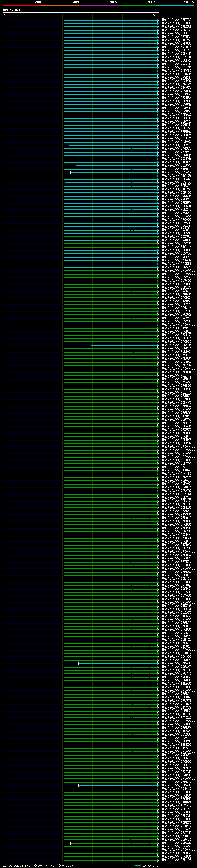Choose hit UniRef100_Q9M4M9

pos(177,54)
